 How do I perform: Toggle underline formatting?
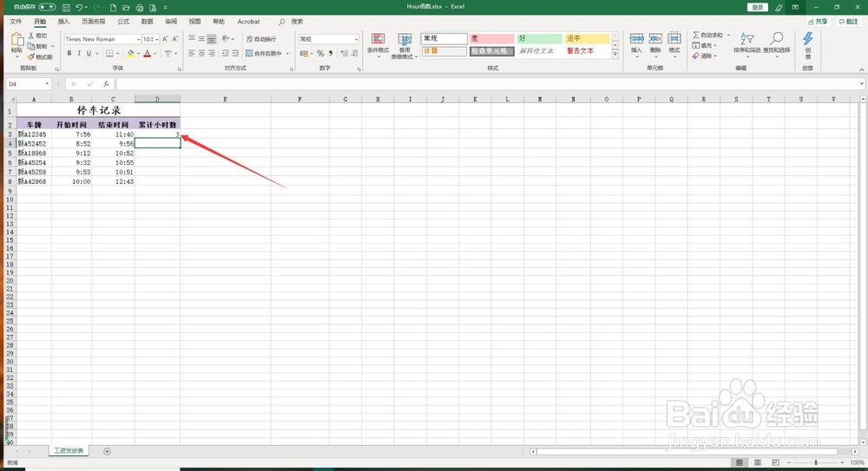tap(89, 54)
